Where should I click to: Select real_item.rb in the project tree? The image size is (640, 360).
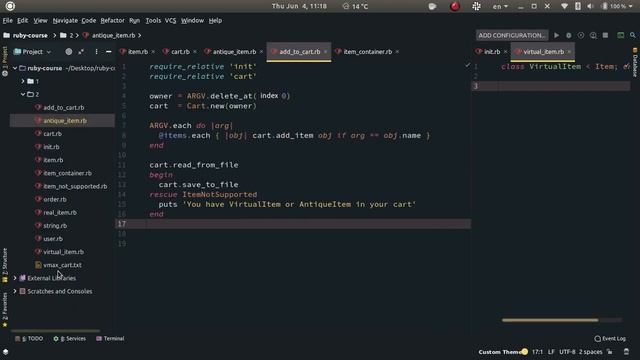60,212
